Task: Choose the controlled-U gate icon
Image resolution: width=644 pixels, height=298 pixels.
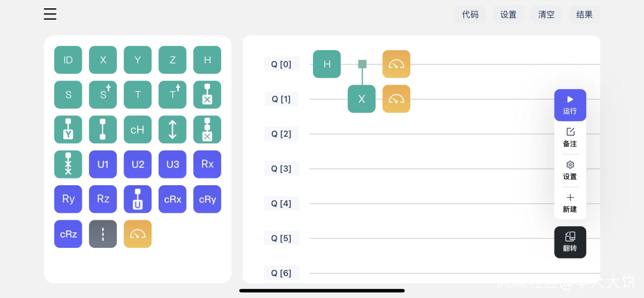Action: (138, 199)
